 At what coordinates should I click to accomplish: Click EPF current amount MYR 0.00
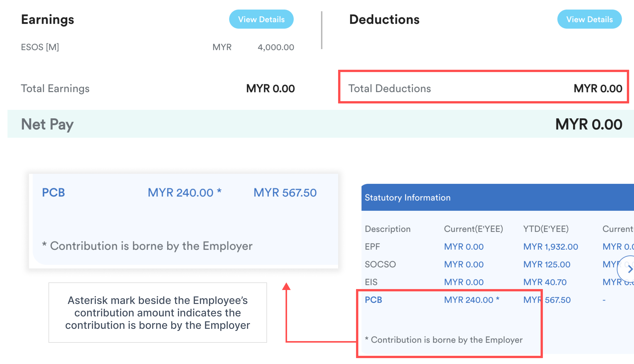coord(464,247)
